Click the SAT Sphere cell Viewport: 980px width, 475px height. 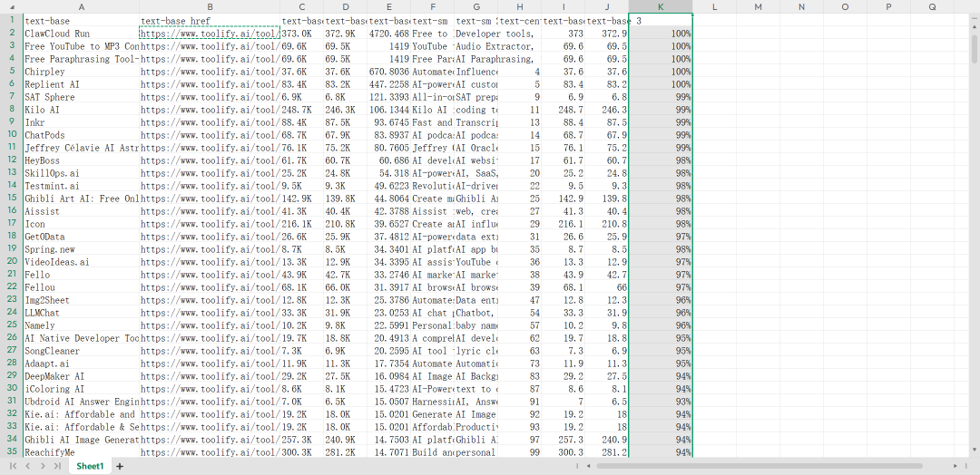click(81, 97)
